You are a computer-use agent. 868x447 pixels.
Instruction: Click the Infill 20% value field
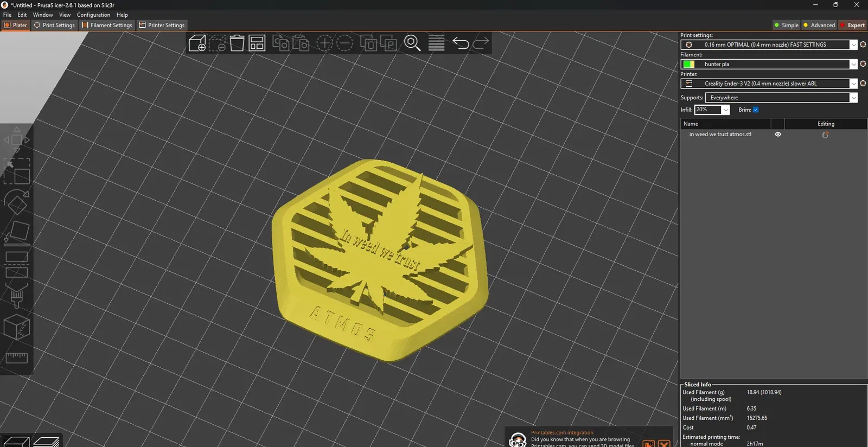click(708, 110)
